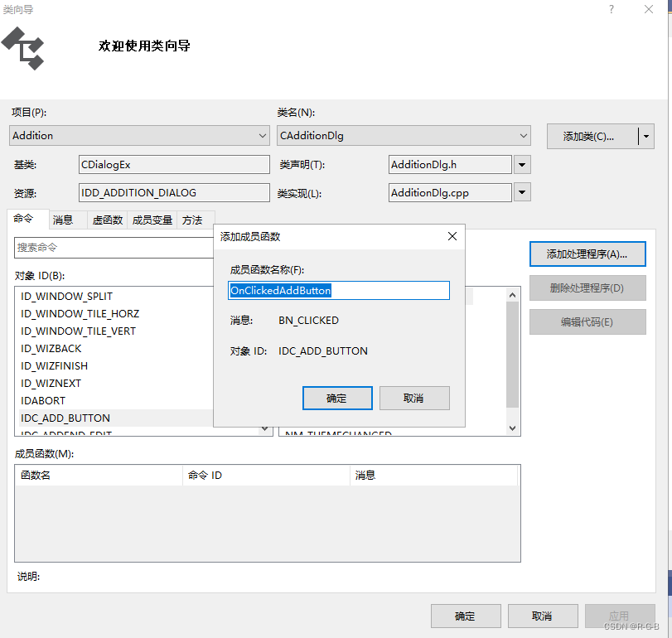672x638 pixels.
Task: Click the 消息 column header in member functions
Action: (433, 475)
